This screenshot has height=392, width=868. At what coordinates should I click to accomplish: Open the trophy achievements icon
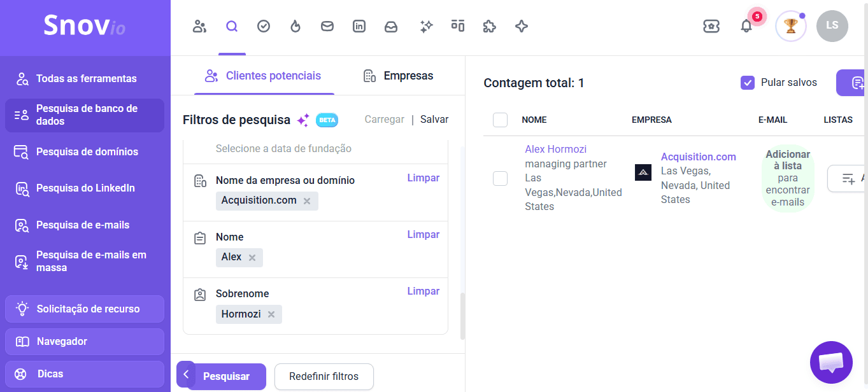tap(791, 26)
